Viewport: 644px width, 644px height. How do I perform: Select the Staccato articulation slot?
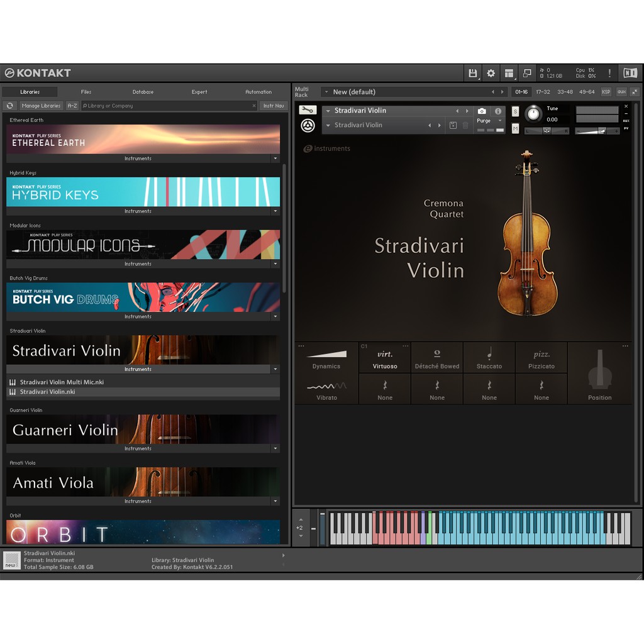489,358
